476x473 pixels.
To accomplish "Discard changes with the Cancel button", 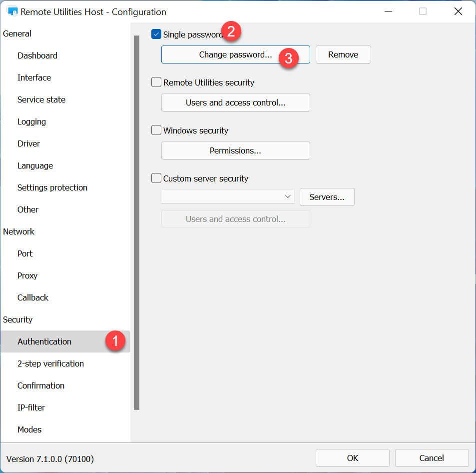I will (x=432, y=458).
